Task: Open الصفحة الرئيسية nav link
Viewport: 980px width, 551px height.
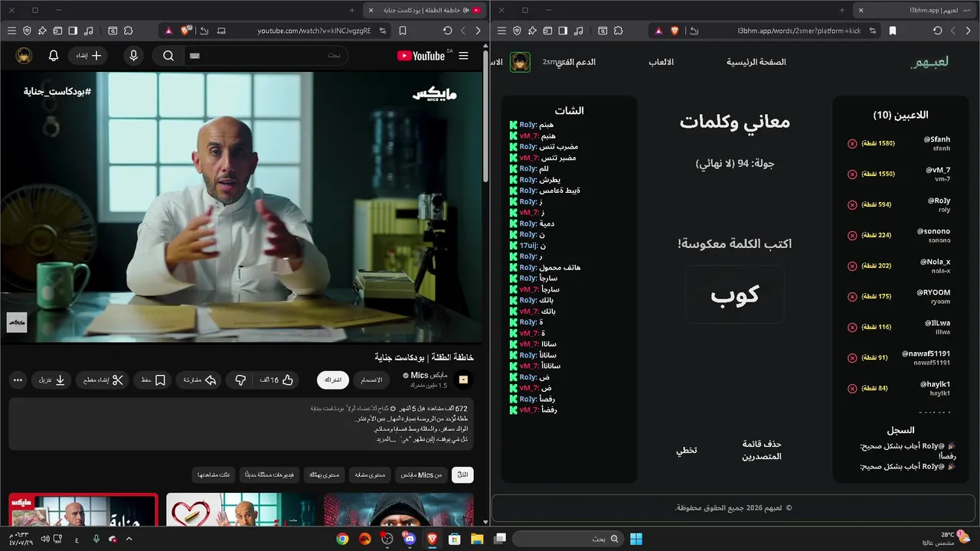Action: point(756,62)
